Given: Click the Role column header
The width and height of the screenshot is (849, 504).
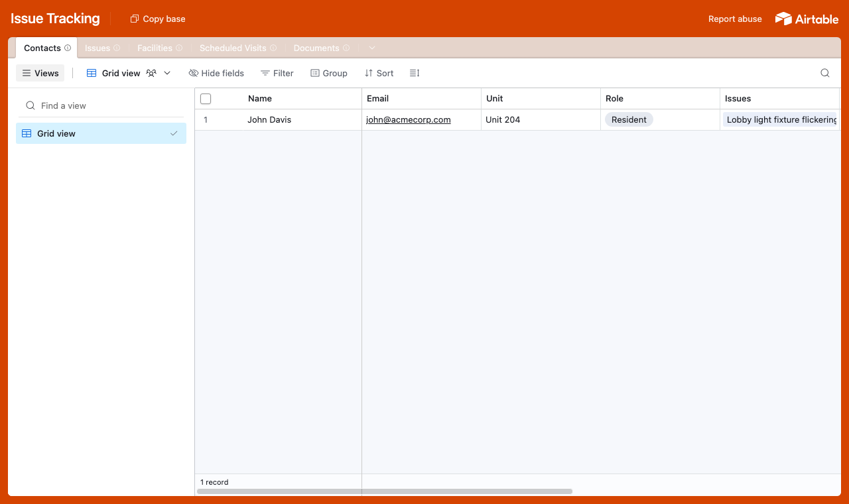Looking at the screenshot, I should [x=661, y=99].
